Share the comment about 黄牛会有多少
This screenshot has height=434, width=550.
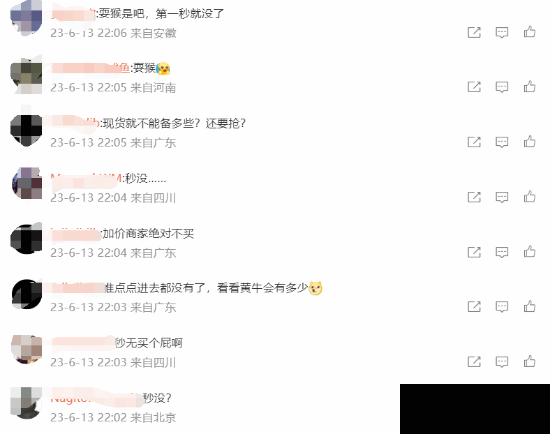click(474, 306)
